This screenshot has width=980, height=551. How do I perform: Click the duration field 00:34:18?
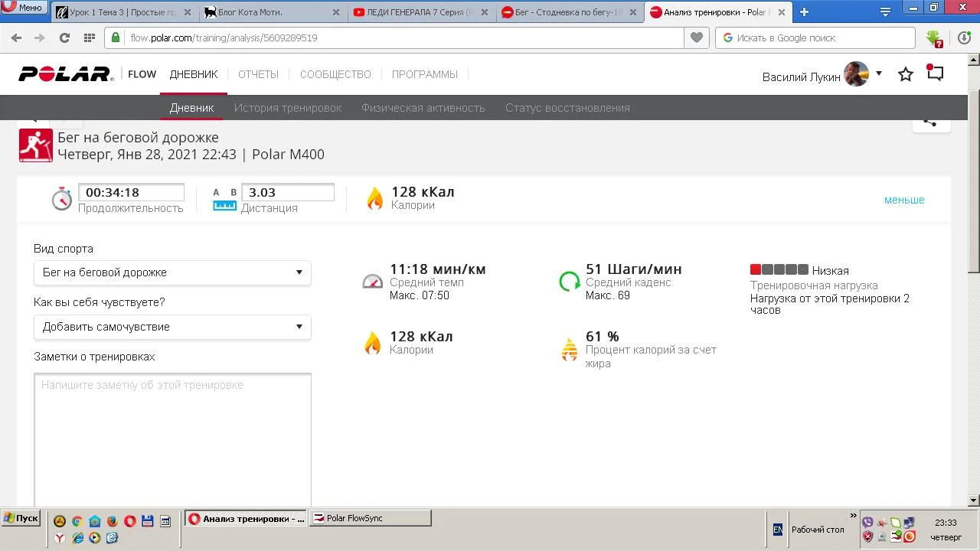[131, 193]
